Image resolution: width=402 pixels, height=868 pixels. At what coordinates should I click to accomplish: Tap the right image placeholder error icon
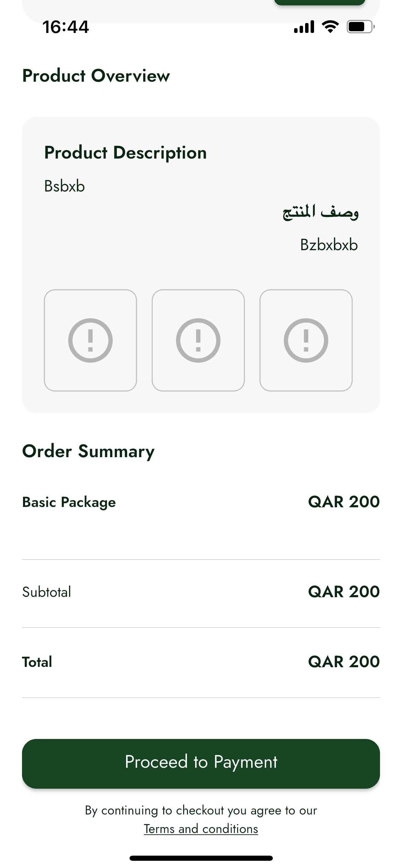(306, 340)
